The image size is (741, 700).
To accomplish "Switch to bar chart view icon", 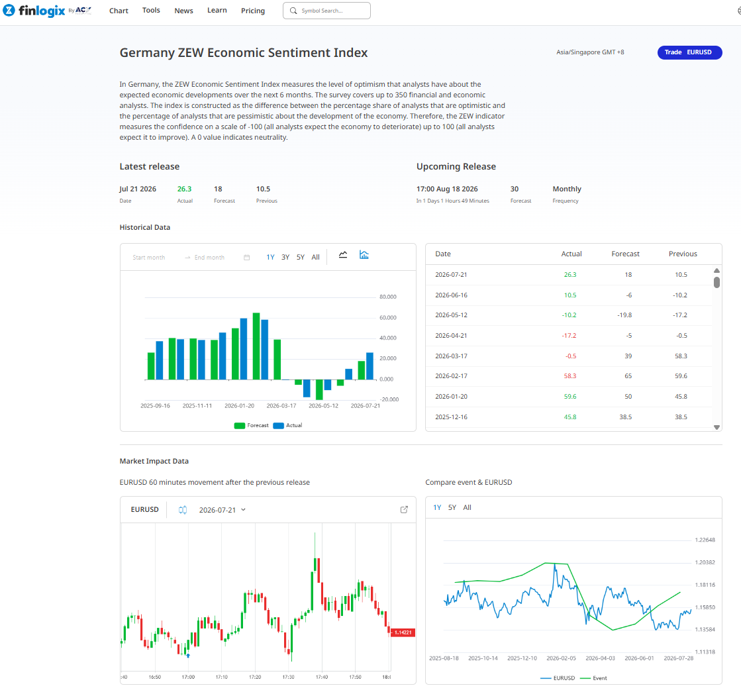I will click(x=364, y=255).
